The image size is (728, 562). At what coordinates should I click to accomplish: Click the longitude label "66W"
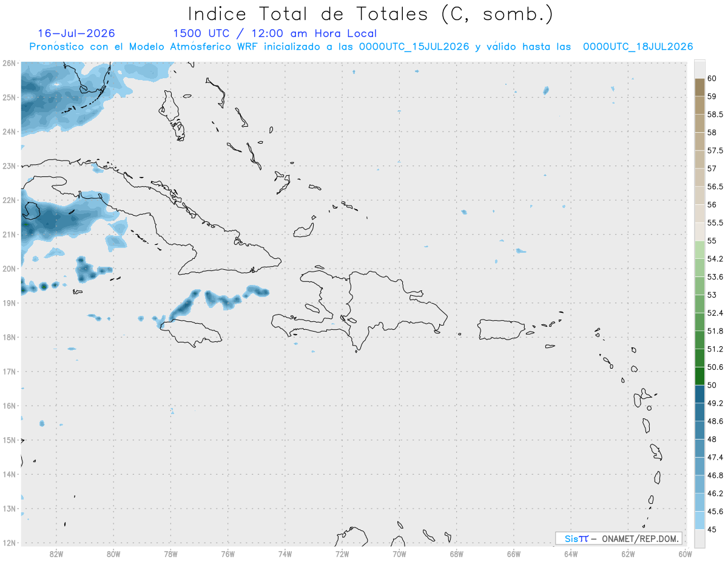[x=514, y=554]
